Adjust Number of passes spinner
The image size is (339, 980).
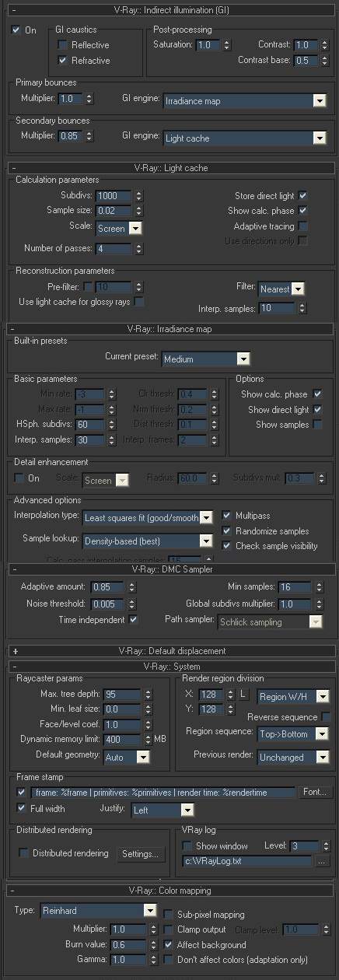tap(138, 249)
